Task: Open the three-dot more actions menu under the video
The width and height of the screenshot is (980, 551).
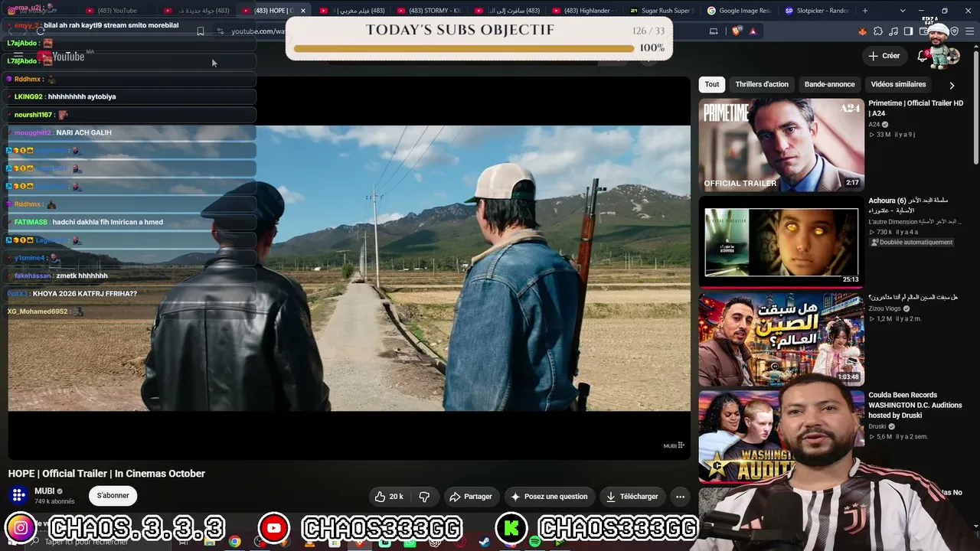Action: point(680,497)
